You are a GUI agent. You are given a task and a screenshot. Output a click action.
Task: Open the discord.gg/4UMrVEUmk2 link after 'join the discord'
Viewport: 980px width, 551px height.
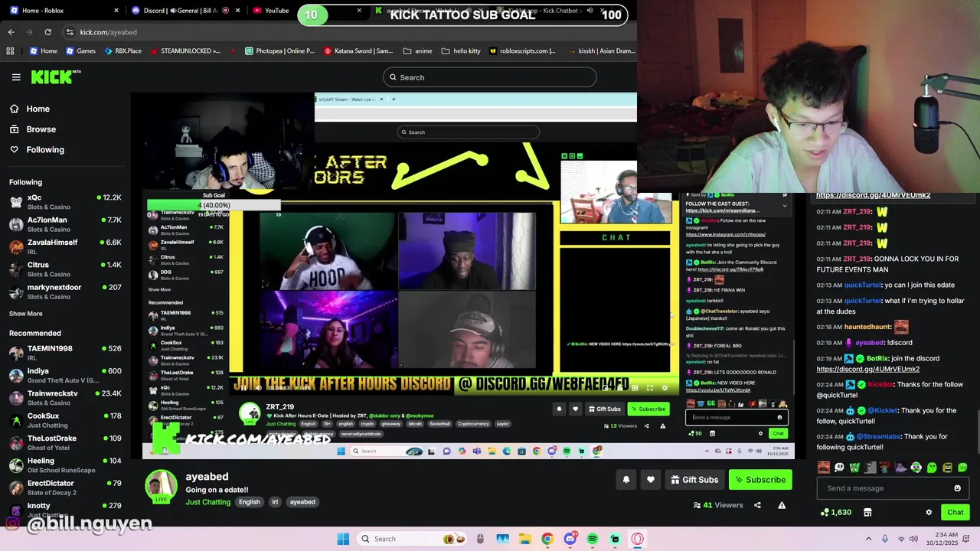(x=867, y=369)
